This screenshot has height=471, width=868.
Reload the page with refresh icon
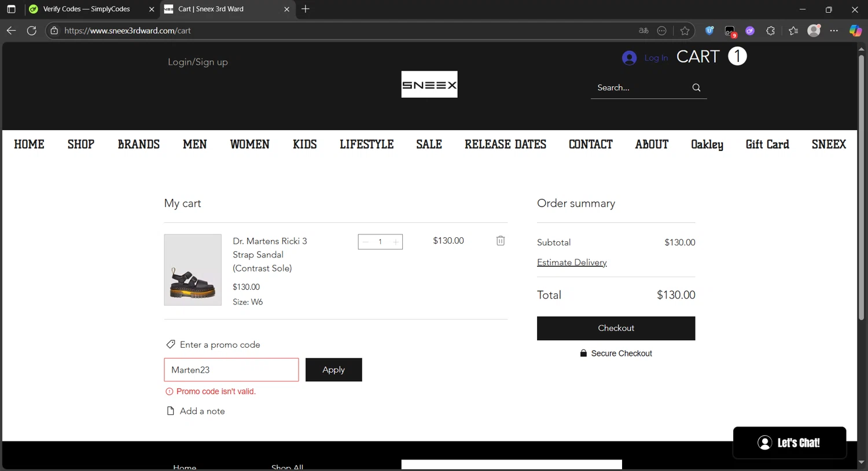tap(32, 31)
